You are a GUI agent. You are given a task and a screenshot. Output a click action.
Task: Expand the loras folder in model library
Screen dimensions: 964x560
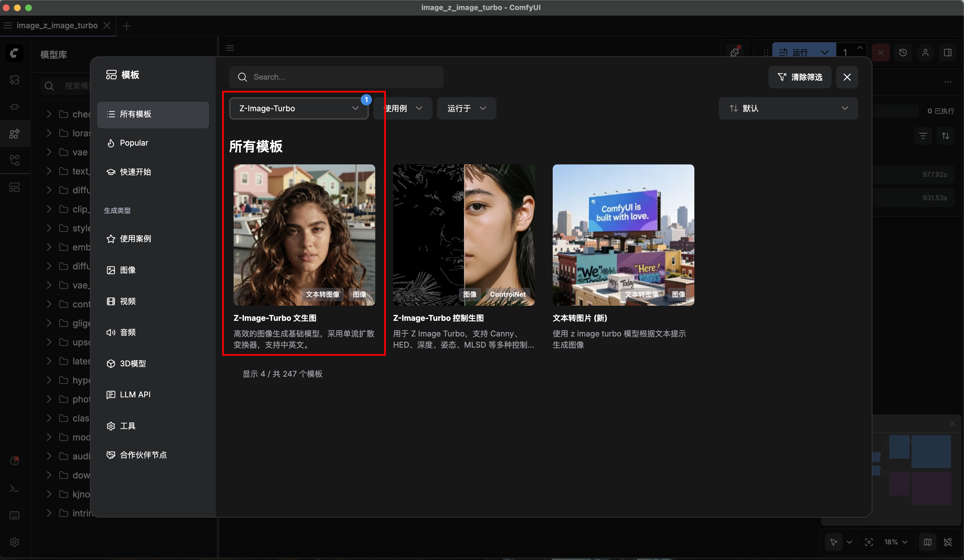point(49,133)
